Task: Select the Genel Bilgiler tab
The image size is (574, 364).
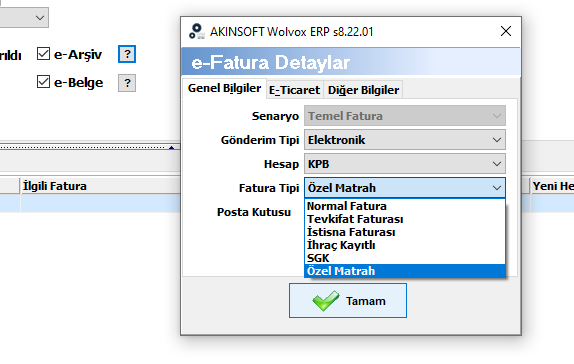Action: pos(224,88)
